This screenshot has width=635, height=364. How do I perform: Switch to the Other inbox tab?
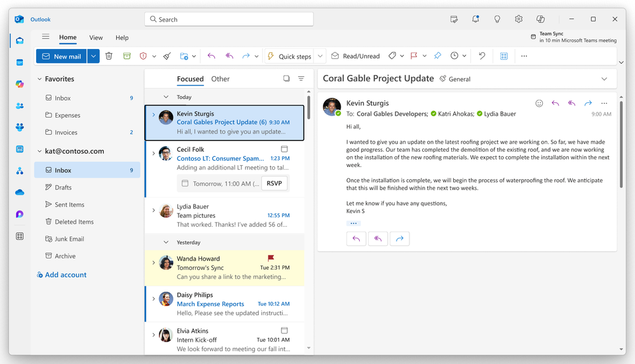coord(221,79)
